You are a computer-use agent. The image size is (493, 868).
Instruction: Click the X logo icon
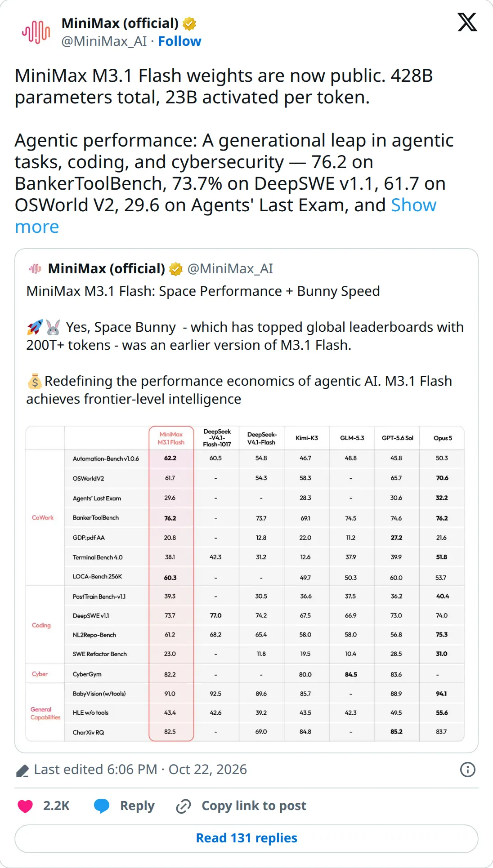coord(467,22)
